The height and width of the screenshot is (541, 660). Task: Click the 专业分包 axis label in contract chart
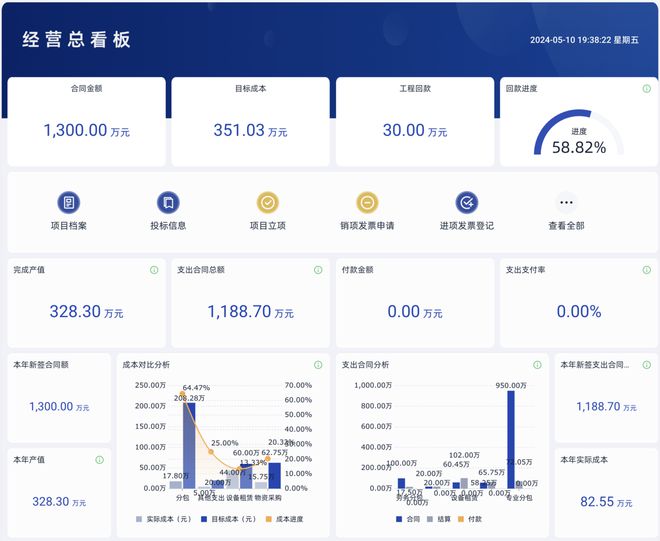tap(519, 498)
